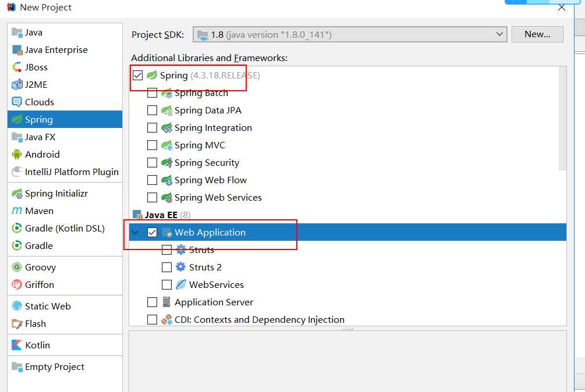Enable the Spring Data JPA checkbox
Screen dimensions: 585x392
click(x=153, y=111)
